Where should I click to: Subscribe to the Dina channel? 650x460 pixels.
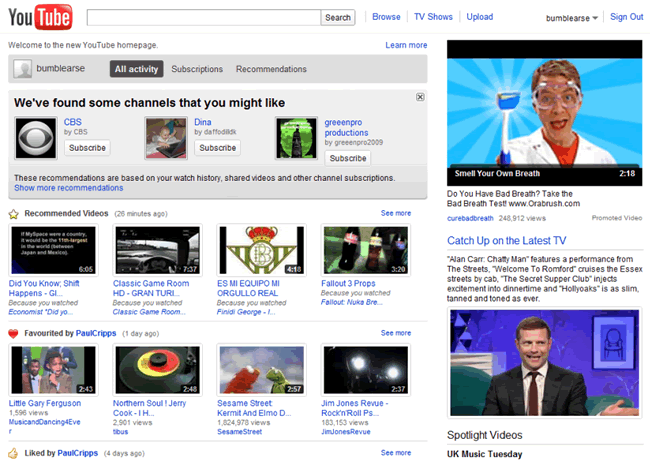pyautogui.click(x=217, y=148)
